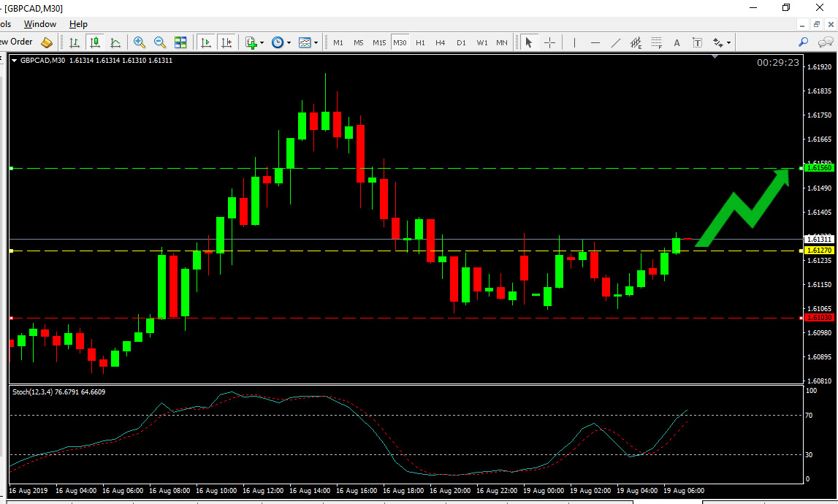Click the 16 Aug 14:00 time label
Viewport: 838px width, 504px height.
(x=310, y=491)
